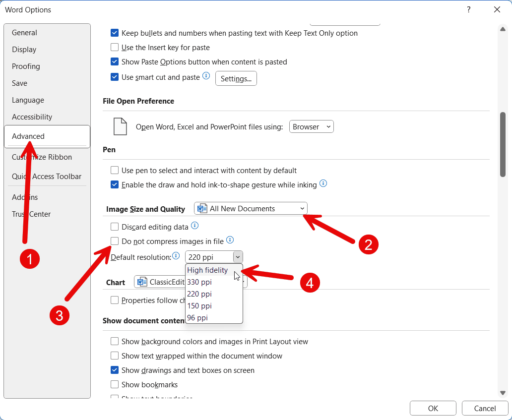Click the Help question mark icon
Image resolution: width=512 pixels, height=420 pixels.
click(468, 9)
